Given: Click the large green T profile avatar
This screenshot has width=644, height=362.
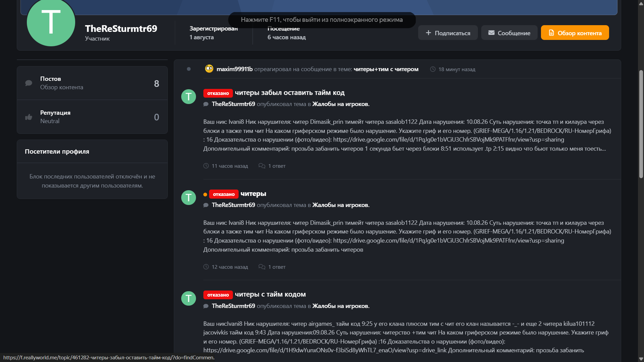Looking at the screenshot, I should (x=51, y=22).
